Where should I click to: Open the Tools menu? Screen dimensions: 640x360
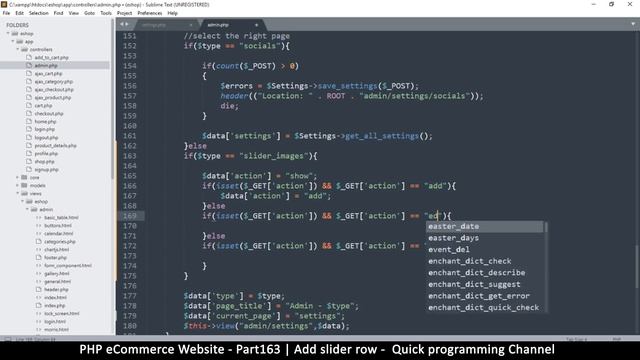click(106, 13)
